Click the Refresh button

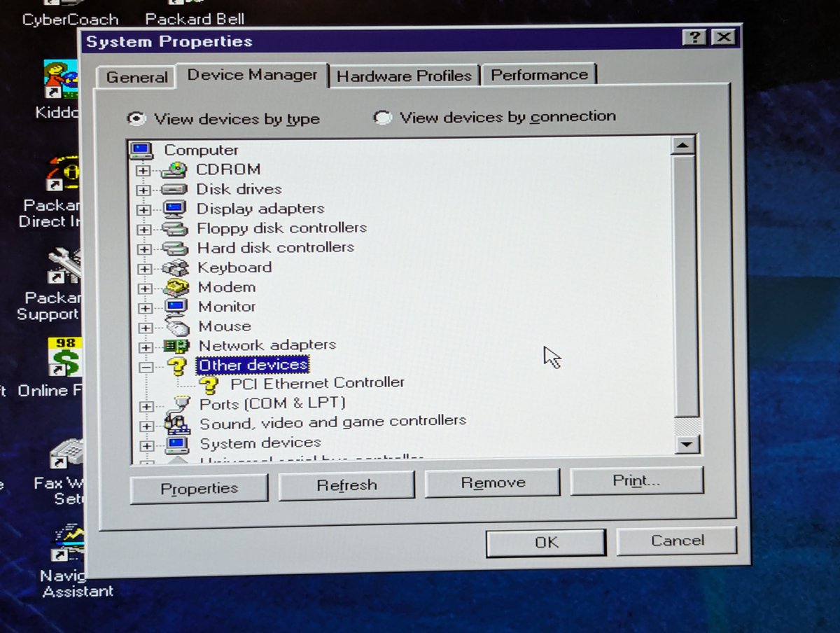coord(346,485)
